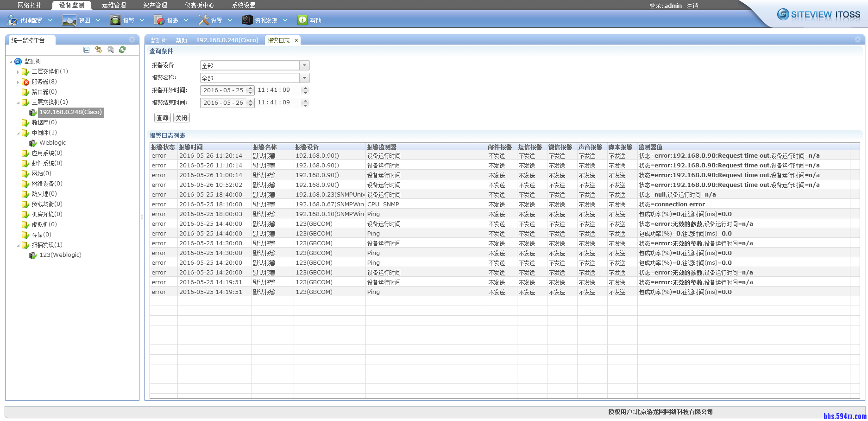Click the magnifier search icon above monitor tree
This screenshot has width=868, height=421.
point(111,50)
